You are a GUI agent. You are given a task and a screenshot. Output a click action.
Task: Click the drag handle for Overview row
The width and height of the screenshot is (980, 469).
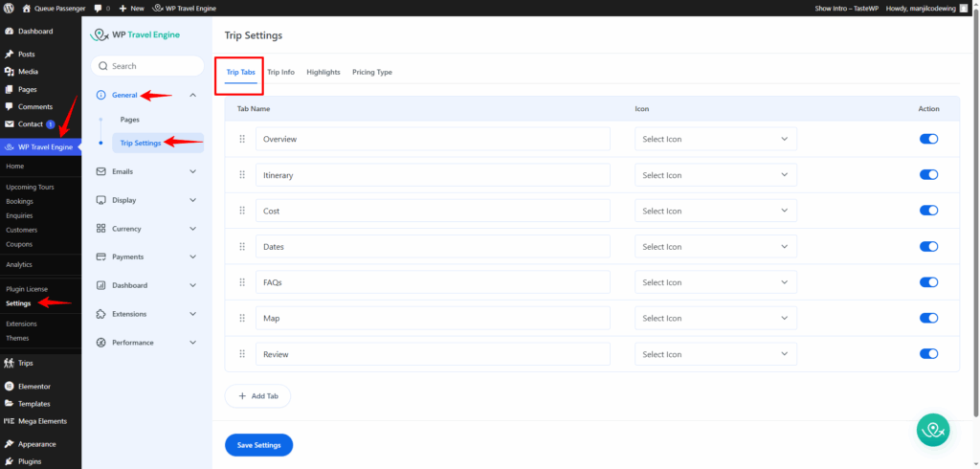coord(242,139)
